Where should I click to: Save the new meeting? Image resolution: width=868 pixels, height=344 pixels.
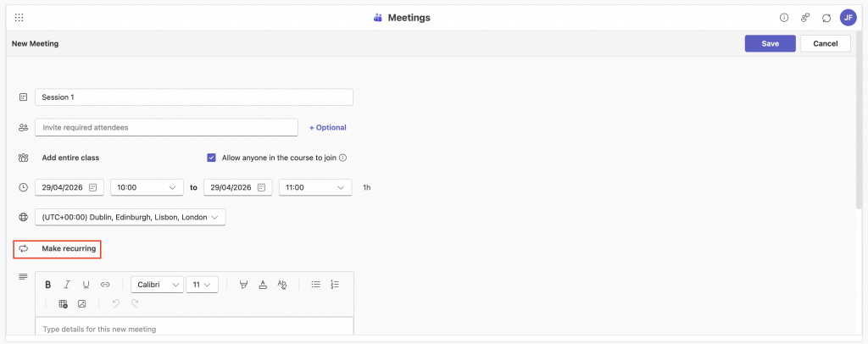click(x=770, y=43)
